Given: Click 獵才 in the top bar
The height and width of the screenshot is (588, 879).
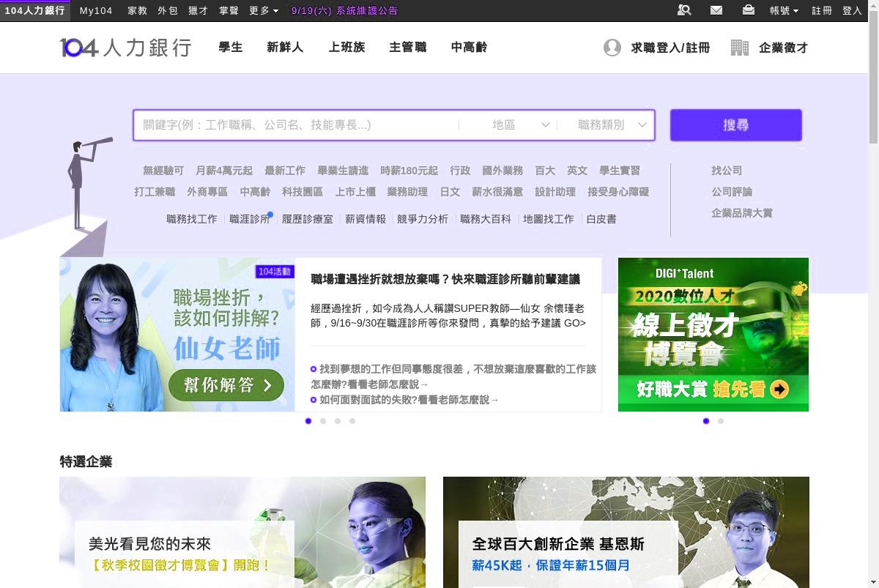Looking at the screenshot, I should 198,10.
